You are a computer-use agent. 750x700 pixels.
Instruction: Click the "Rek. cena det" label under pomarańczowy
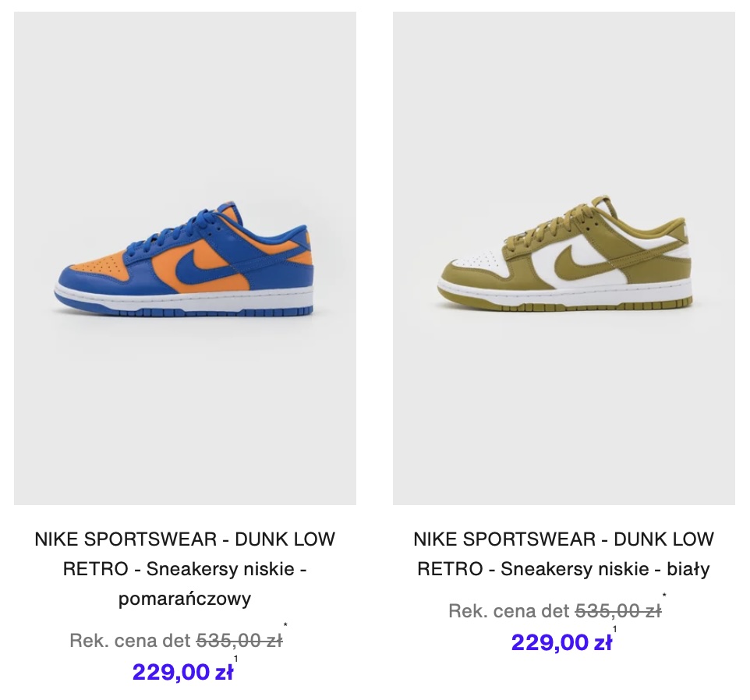pyautogui.click(x=130, y=640)
